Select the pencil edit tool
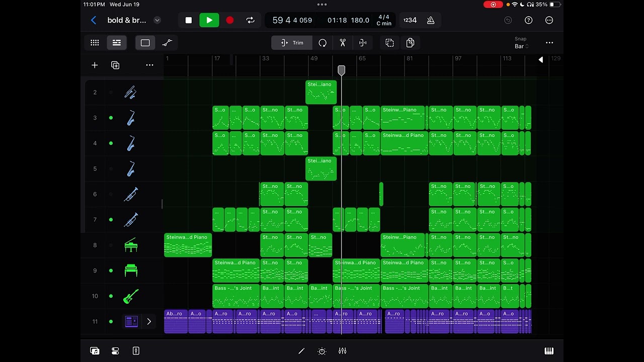 tap(301, 351)
